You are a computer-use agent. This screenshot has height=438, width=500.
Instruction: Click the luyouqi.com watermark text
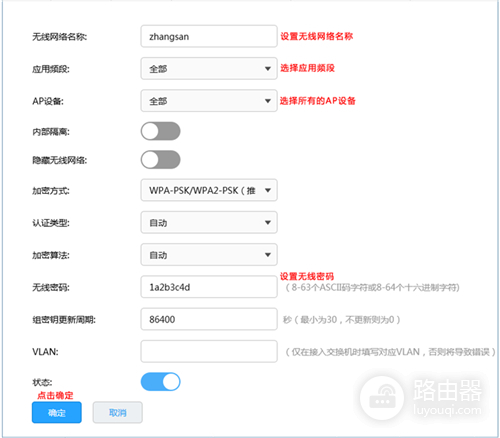447,410
